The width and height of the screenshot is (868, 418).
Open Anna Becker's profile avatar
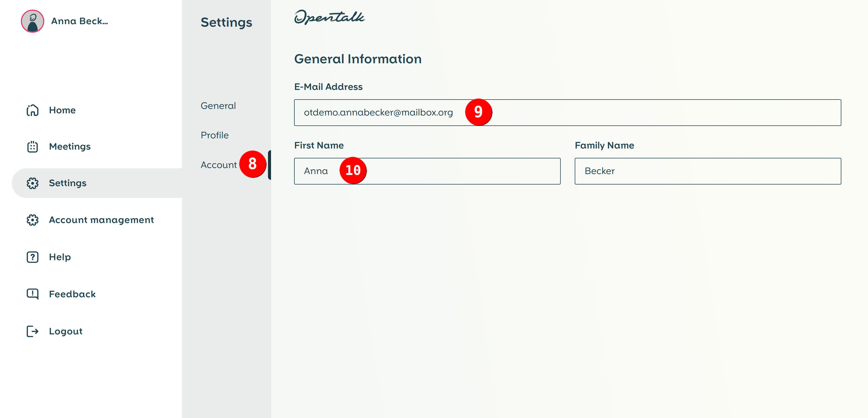point(33,21)
